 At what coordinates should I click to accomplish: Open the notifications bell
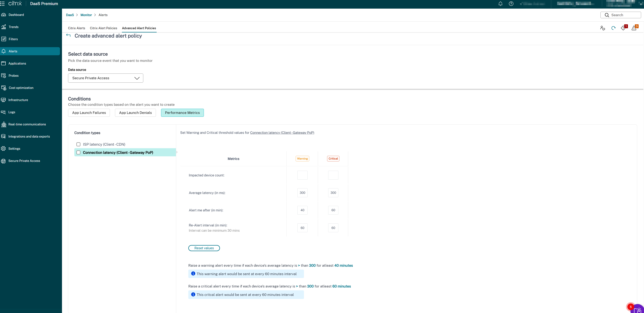[x=500, y=4]
